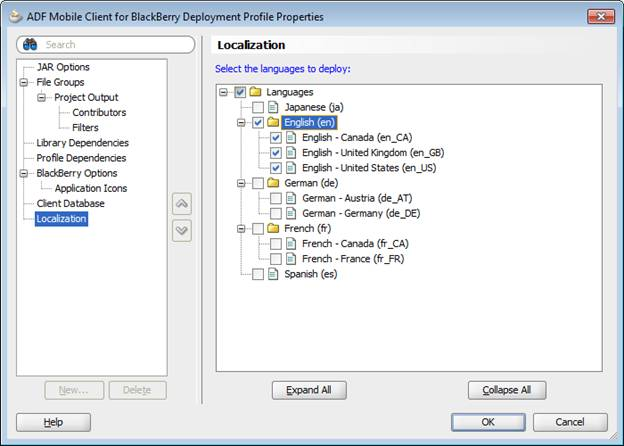Collapse the Project Output node
This screenshot has height=446, width=624.
pos(41,97)
